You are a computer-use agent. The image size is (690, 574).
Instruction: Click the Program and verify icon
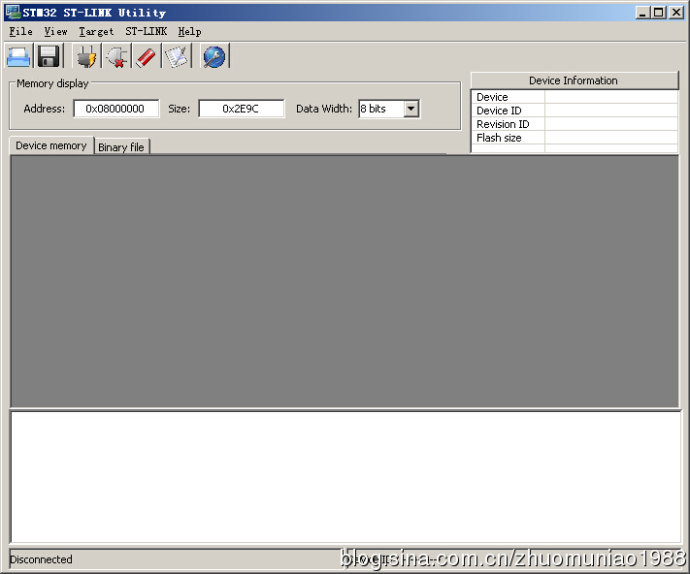click(176, 57)
